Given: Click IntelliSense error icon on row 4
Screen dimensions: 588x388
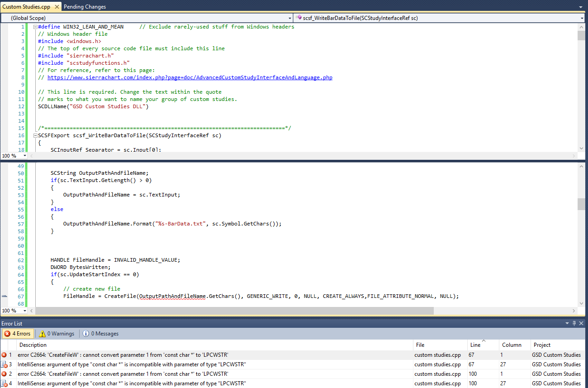Looking at the screenshot, I should pos(4,383).
